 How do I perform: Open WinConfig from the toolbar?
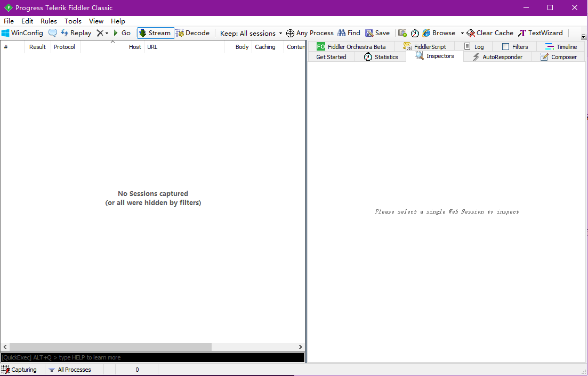coord(22,33)
